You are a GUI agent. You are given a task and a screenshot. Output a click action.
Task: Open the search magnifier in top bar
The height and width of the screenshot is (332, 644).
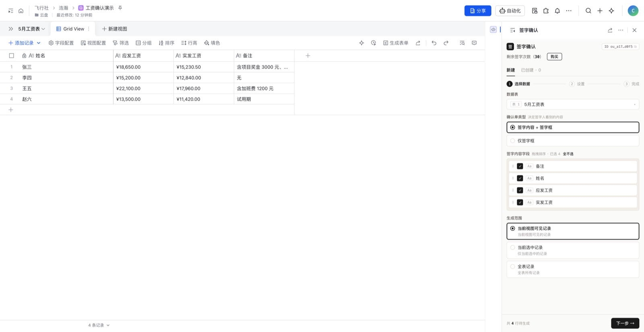click(588, 11)
